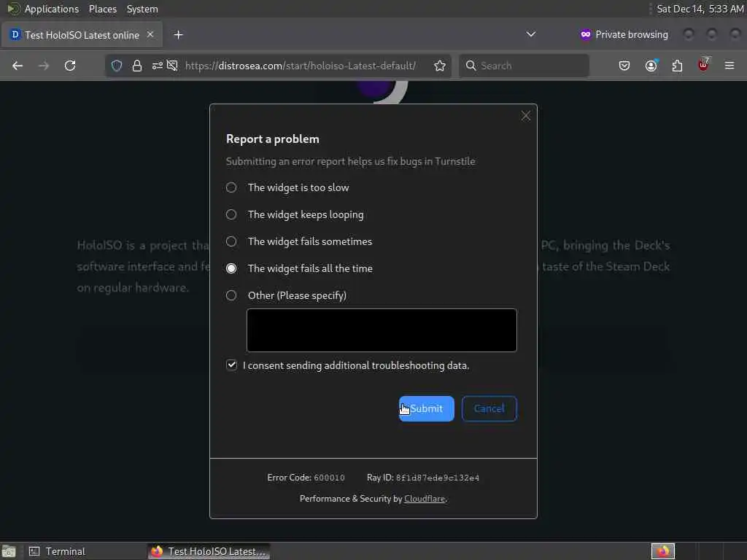Select 'The widget keeps looping' option
Screen dimensions: 747x560
231,215
